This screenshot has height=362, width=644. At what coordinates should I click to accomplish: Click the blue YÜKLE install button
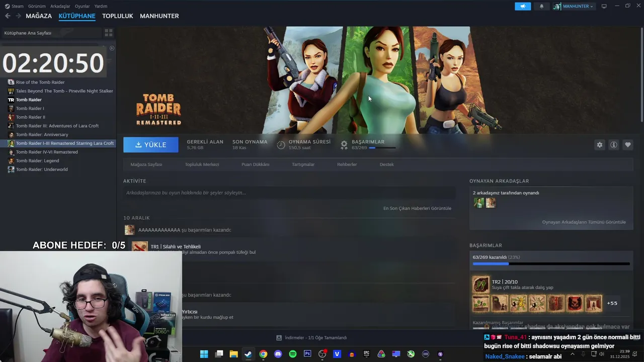[151, 145]
